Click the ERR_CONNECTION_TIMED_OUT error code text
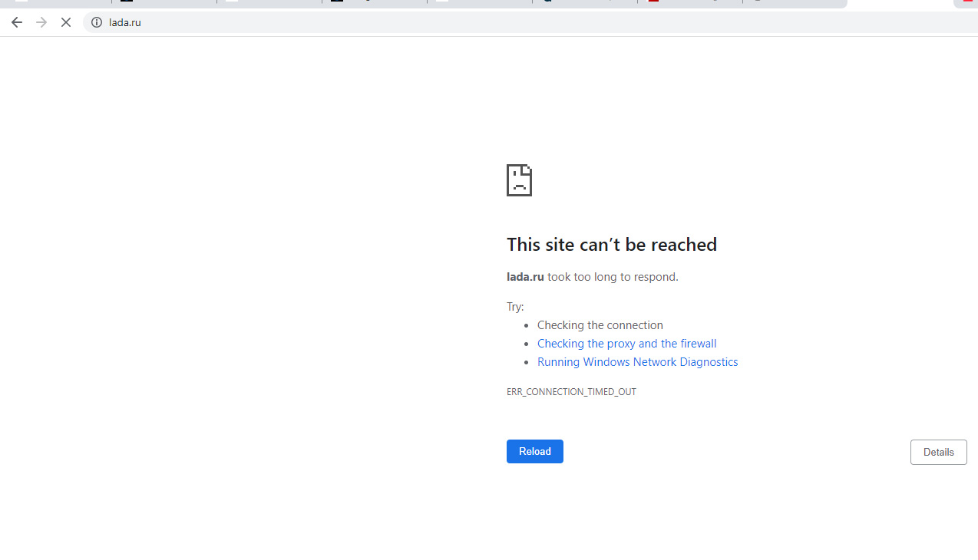Viewport: 978px width, 560px height. coord(571,392)
